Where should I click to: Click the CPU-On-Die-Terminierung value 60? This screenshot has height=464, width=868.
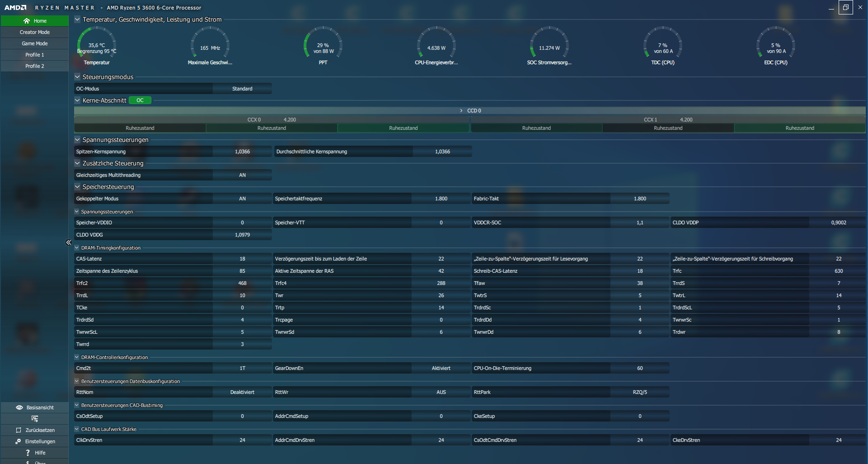(640, 368)
